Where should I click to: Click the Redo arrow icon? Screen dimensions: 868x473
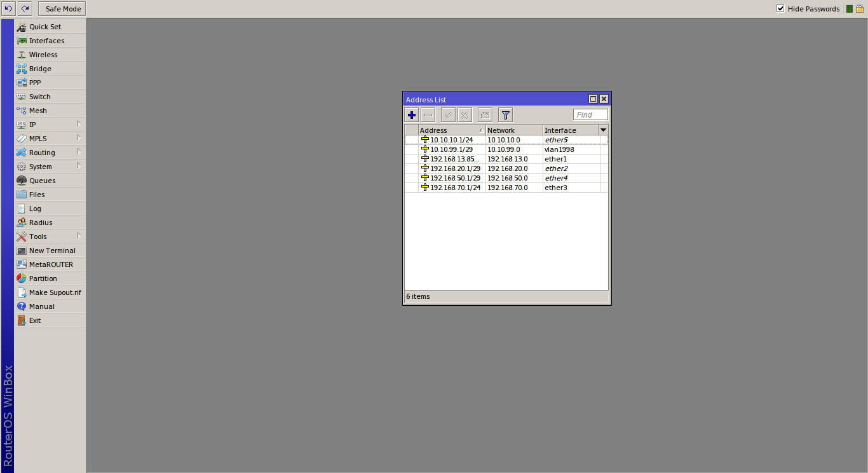pos(25,9)
